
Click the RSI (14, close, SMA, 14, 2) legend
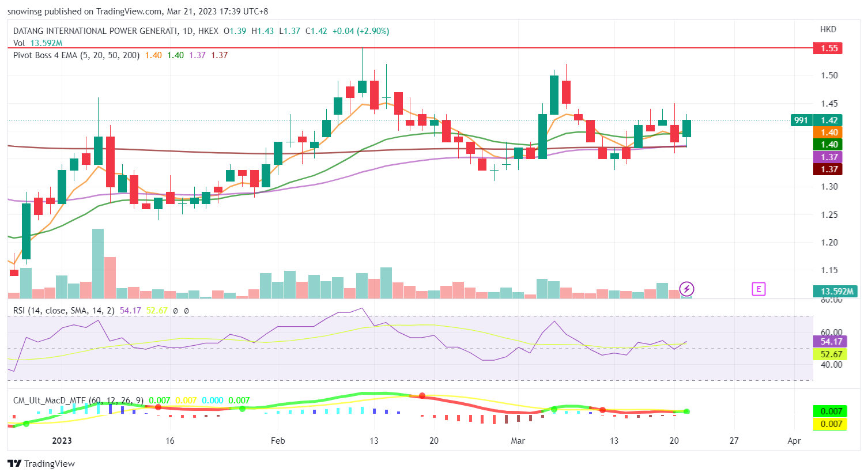coord(64,311)
